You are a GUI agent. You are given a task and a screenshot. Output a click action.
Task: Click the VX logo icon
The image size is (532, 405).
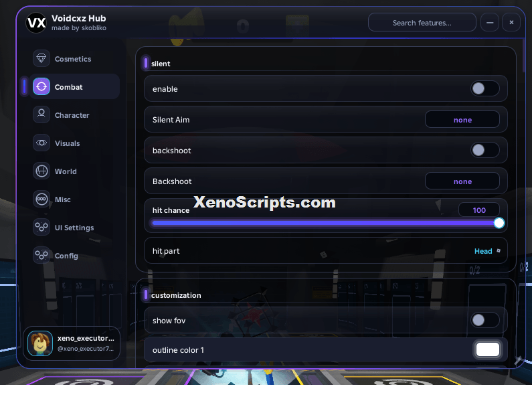pyautogui.click(x=36, y=23)
